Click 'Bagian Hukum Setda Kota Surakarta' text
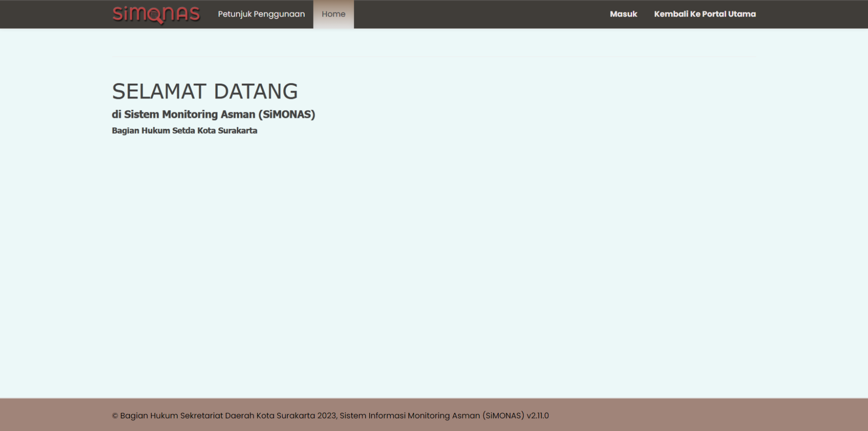Screen dimensions: 868x431 184,131
